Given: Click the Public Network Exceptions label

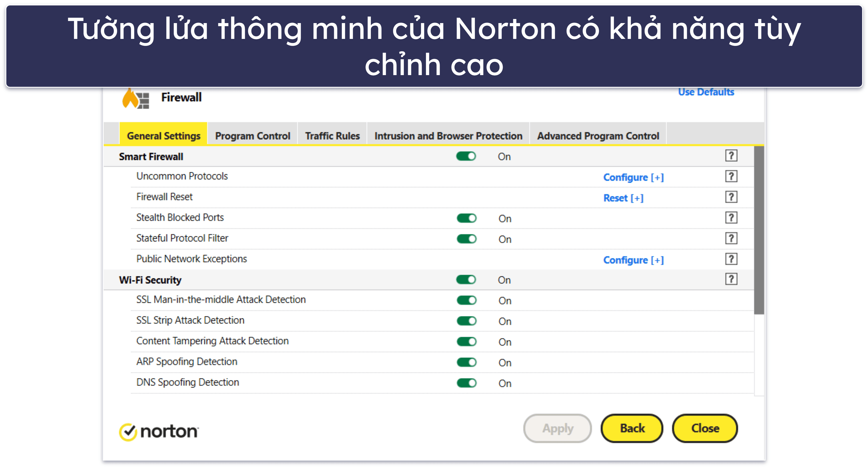Looking at the screenshot, I should (192, 259).
